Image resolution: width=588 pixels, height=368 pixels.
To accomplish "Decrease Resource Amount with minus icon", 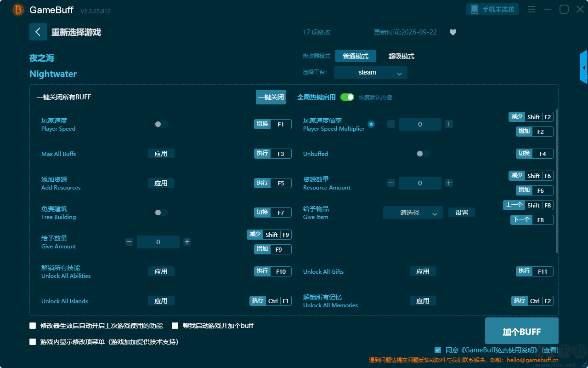I will point(391,183).
